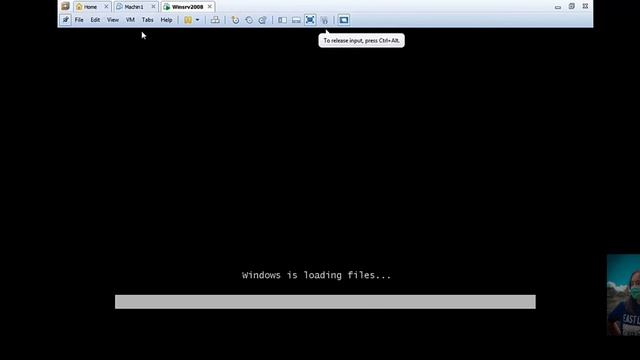Click the suspend/power yellow button
The height and width of the screenshot is (360, 640).
(x=188, y=20)
